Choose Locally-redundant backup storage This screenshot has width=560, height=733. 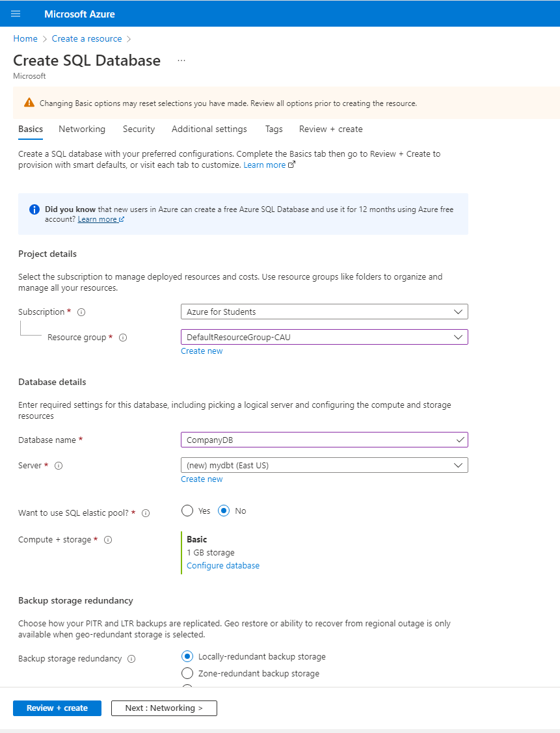tap(187, 656)
